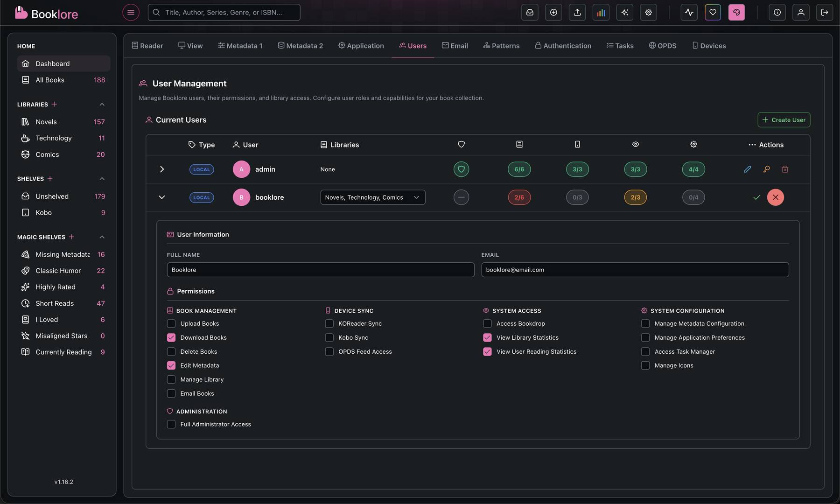Uncheck the Download Books permission
840x504 pixels.
[x=171, y=337]
